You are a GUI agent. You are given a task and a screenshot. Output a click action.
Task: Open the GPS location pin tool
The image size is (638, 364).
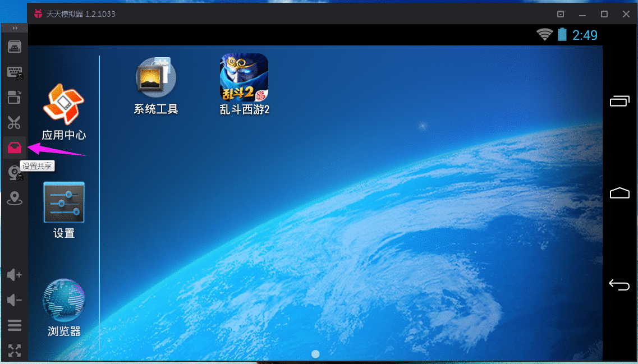point(14,198)
